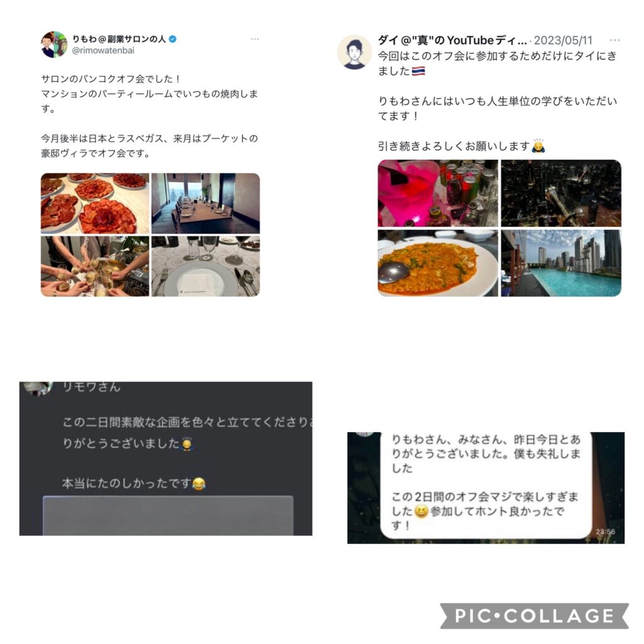Open the りもわ@副業サロンの人 display name

(x=119, y=39)
